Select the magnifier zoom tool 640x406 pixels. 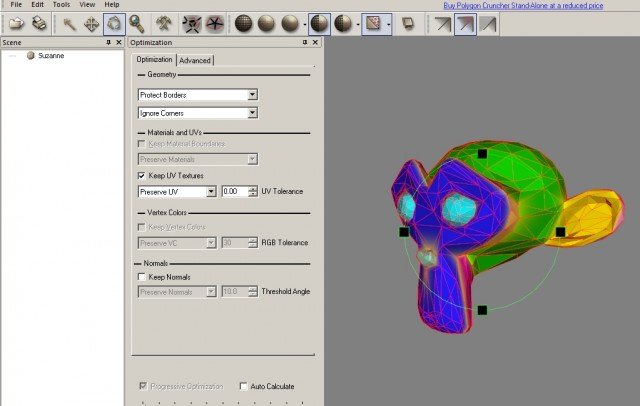point(137,24)
